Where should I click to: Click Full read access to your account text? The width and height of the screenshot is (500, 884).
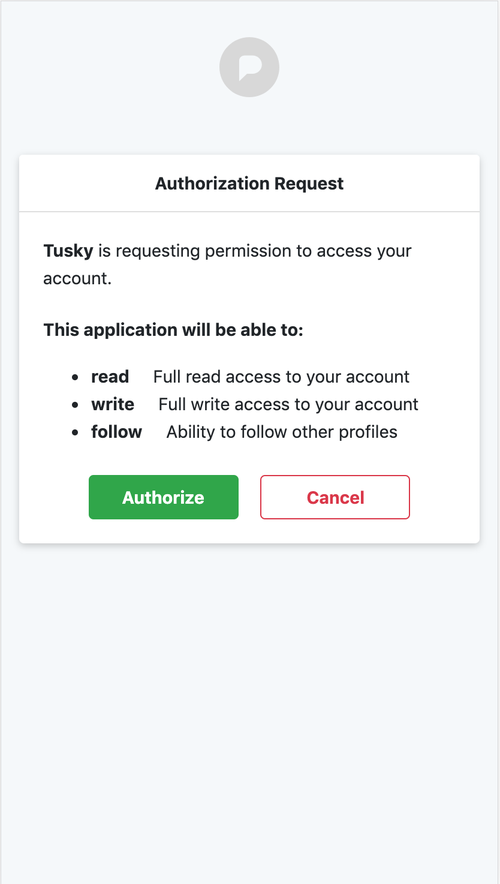tap(281, 377)
